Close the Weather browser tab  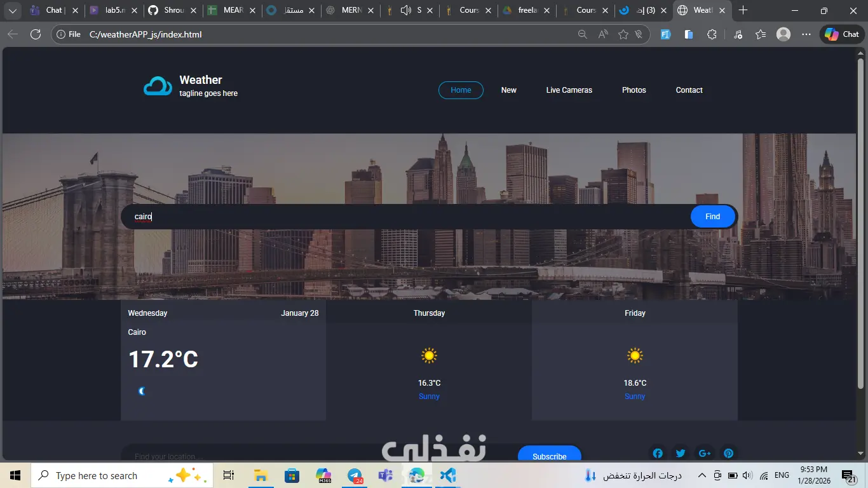click(x=723, y=10)
